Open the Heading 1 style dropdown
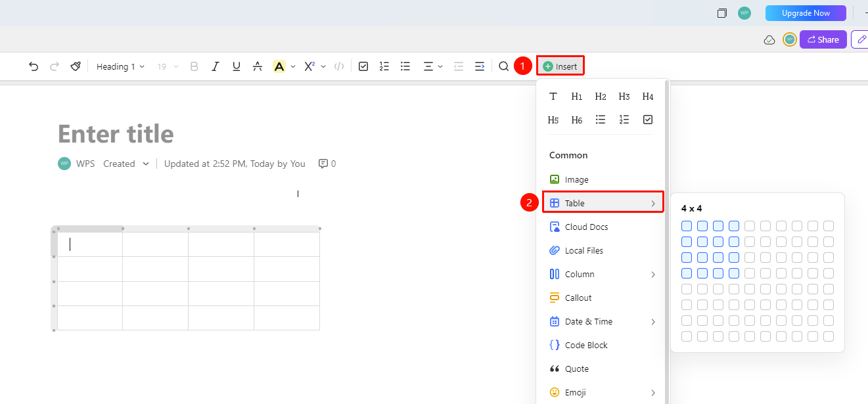Image resolution: width=868 pixels, height=404 pixels. point(121,66)
